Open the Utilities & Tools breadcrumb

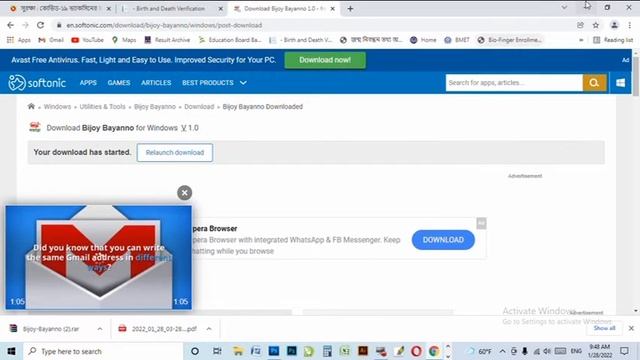click(x=102, y=107)
